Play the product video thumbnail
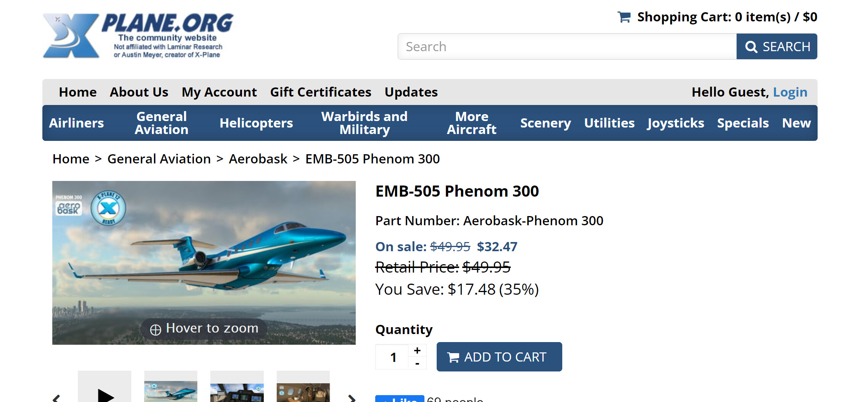 (105, 393)
